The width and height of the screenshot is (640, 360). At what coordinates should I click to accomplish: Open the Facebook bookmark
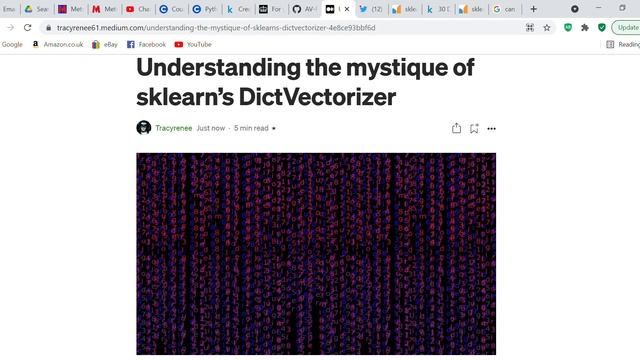click(x=146, y=44)
